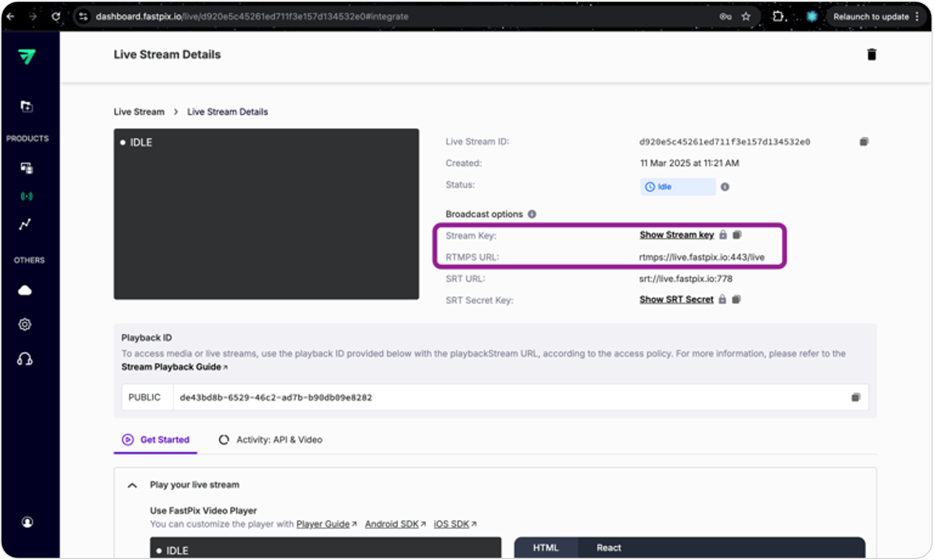This screenshot has width=934, height=560.
Task: Select the React code tab
Action: click(x=609, y=547)
